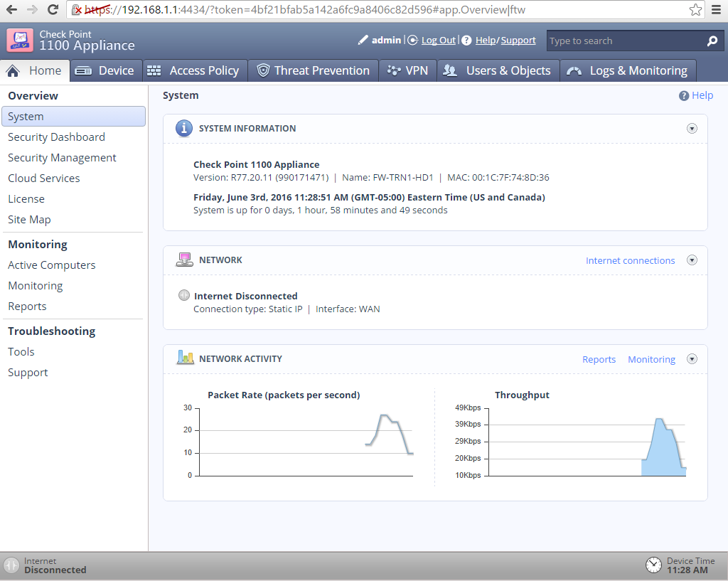Click the admin user name
The width and height of the screenshot is (728, 581).
(x=386, y=41)
